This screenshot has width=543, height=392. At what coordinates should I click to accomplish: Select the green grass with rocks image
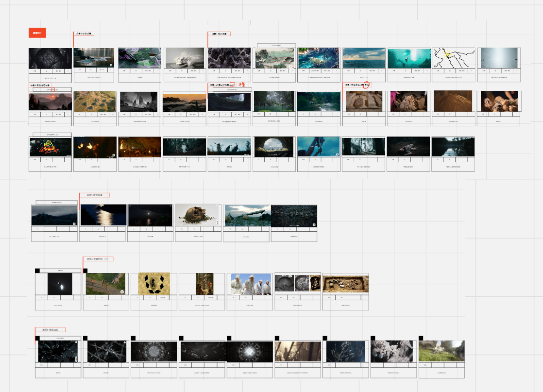441,351
